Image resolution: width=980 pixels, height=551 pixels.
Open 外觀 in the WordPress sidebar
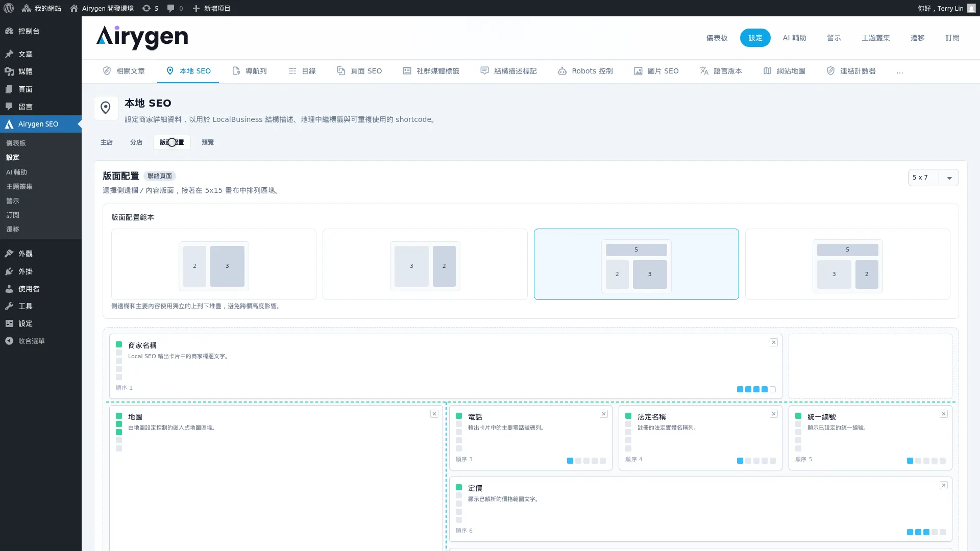41,254
